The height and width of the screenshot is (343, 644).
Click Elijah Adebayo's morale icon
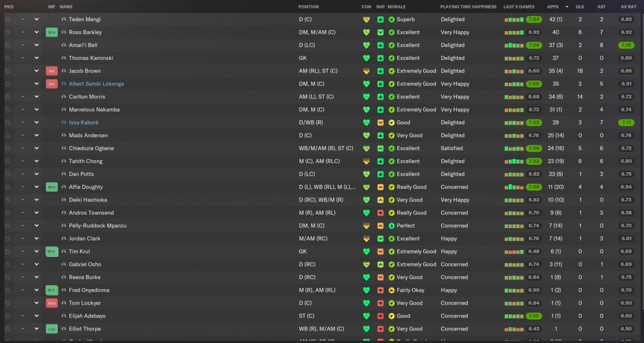coord(391,316)
